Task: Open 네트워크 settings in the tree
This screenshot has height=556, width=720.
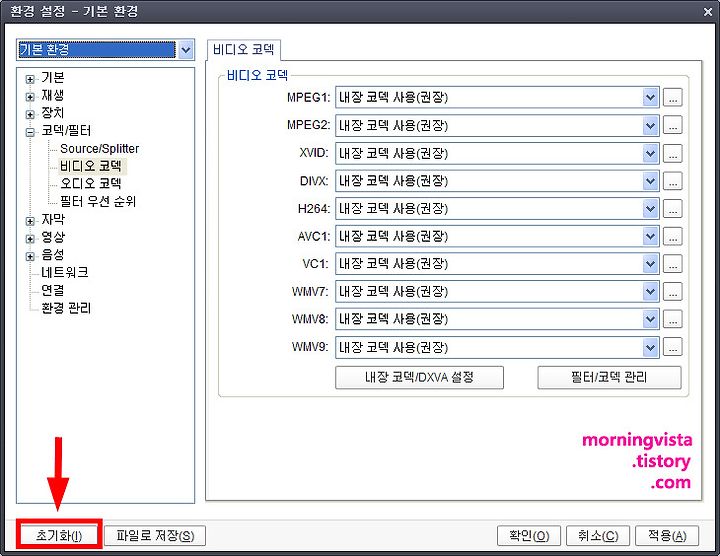Action: point(65,272)
